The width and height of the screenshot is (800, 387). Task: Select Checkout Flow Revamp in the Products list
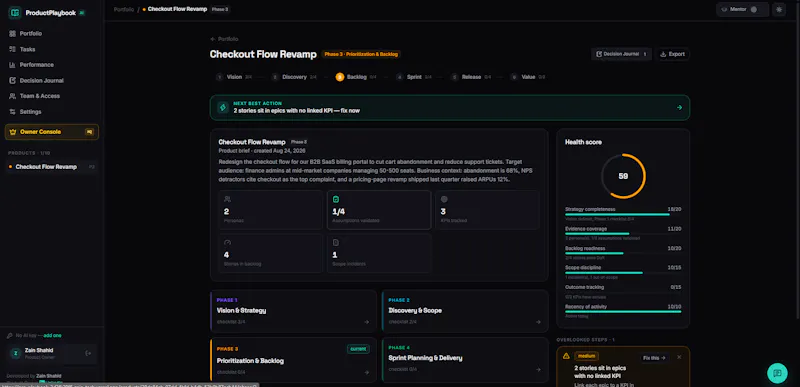click(x=51, y=167)
